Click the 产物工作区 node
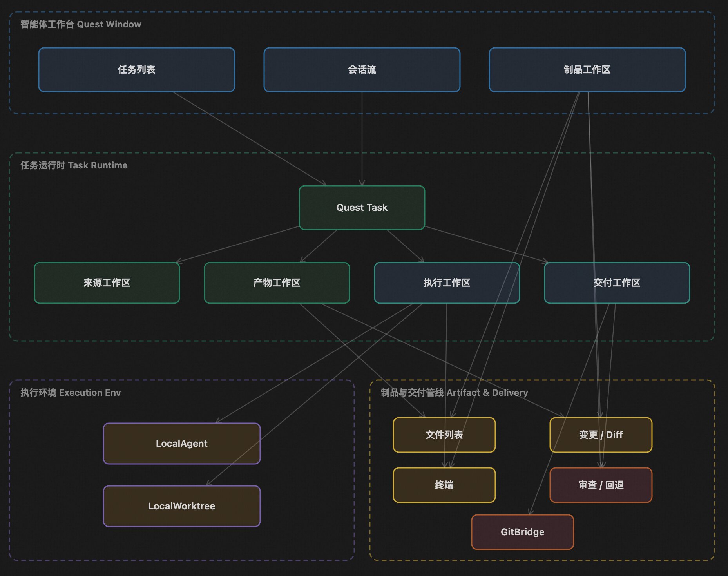 [277, 283]
